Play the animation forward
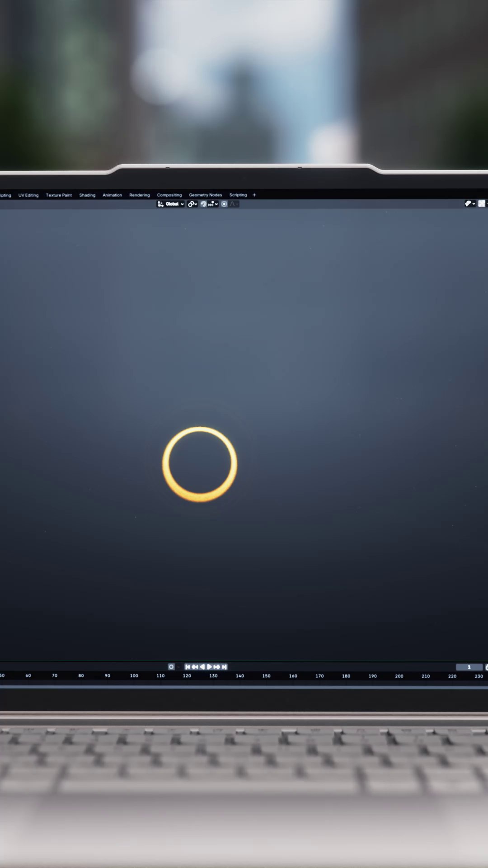The height and width of the screenshot is (868, 488). click(209, 667)
